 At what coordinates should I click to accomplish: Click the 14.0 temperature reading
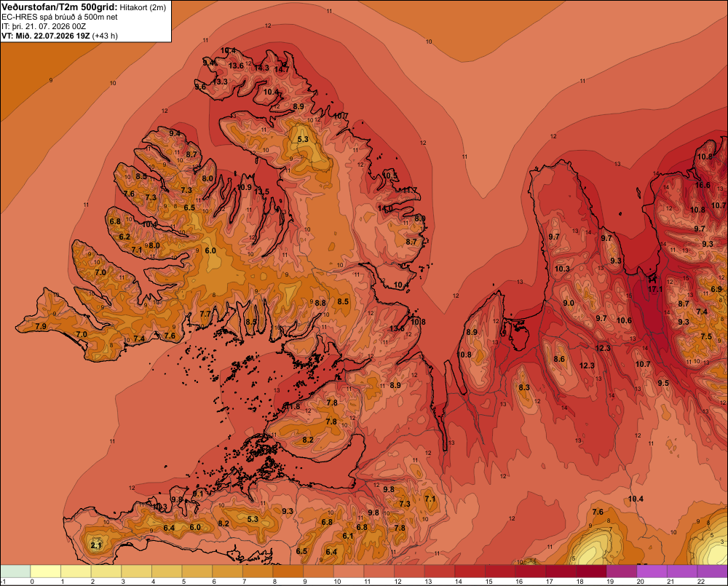pyautogui.click(x=385, y=208)
